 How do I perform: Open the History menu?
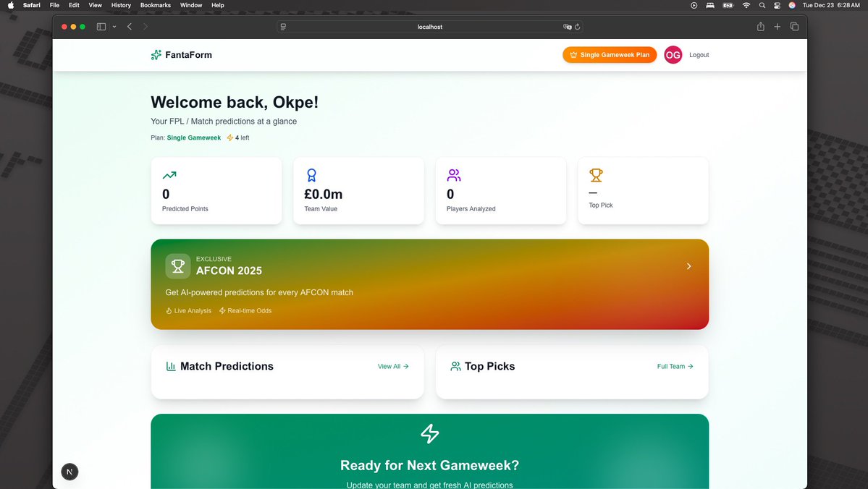click(x=121, y=5)
